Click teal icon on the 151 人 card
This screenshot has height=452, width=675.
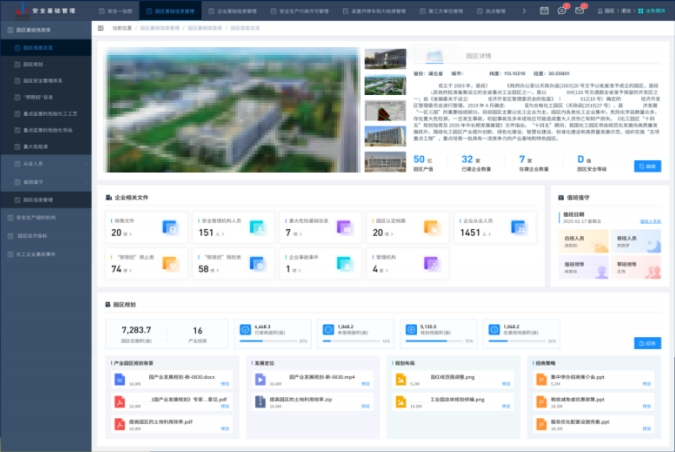(257, 227)
